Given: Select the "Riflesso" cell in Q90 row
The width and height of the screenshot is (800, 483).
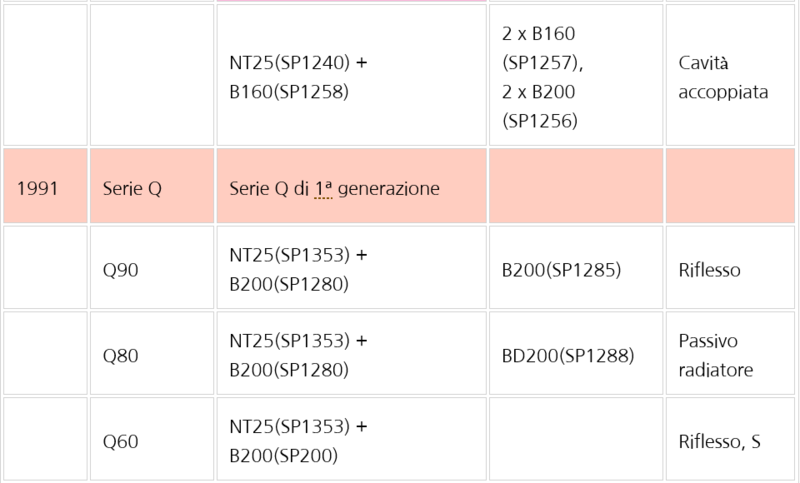Looking at the screenshot, I should [709, 268].
